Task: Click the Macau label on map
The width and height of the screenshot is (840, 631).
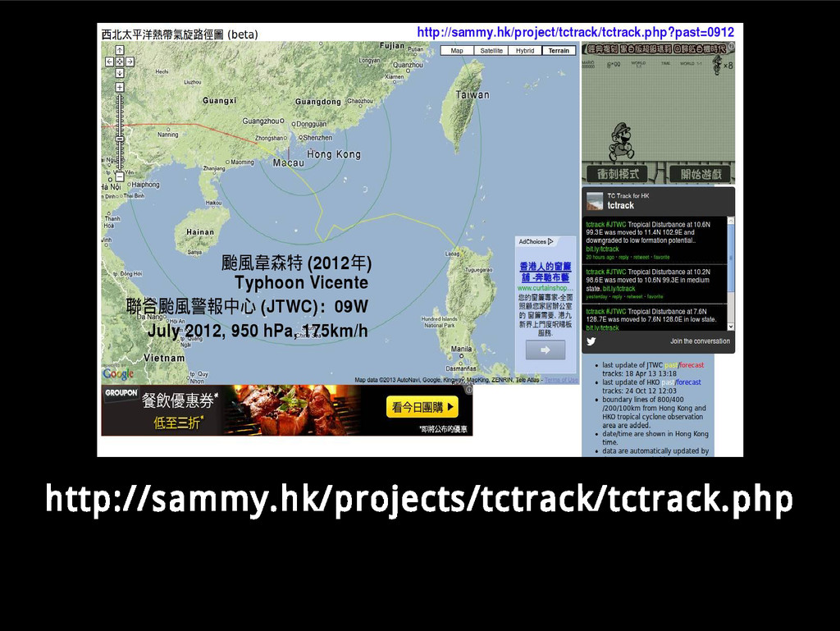Action: click(288, 162)
